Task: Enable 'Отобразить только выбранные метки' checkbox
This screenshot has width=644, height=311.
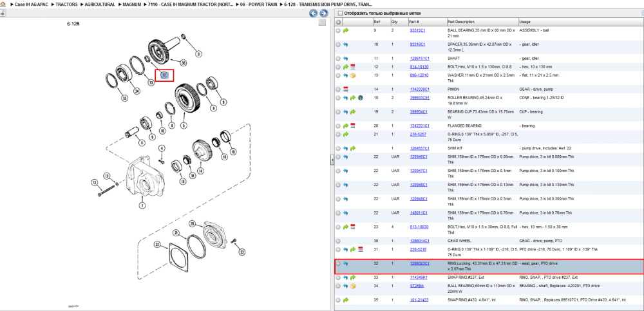Action: (339, 14)
